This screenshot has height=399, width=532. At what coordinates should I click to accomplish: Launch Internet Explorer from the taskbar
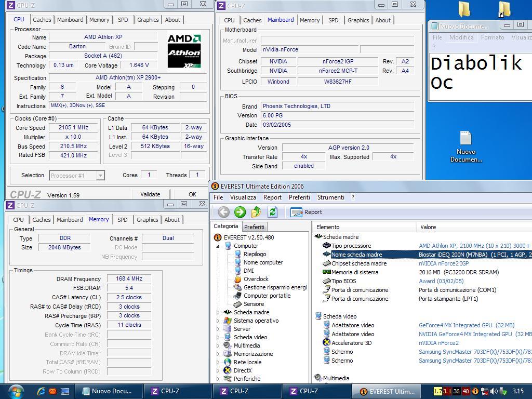point(41,391)
